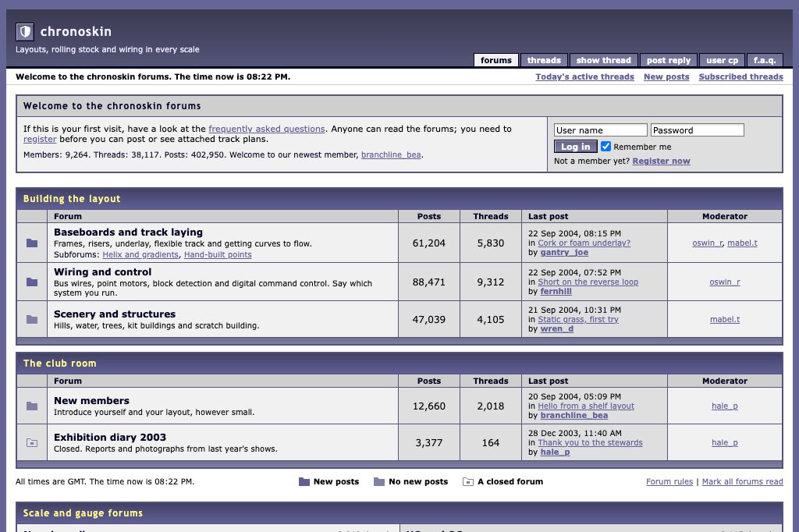Open Thank you to the stewards thread
This screenshot has width=799, height=532.
pyautogui.click(x=590, y=443)
